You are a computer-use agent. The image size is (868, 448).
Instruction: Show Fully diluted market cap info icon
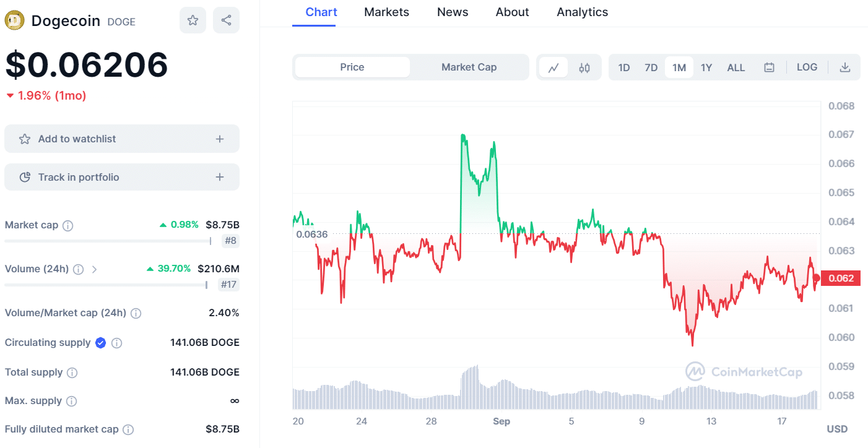pos(128,429)
